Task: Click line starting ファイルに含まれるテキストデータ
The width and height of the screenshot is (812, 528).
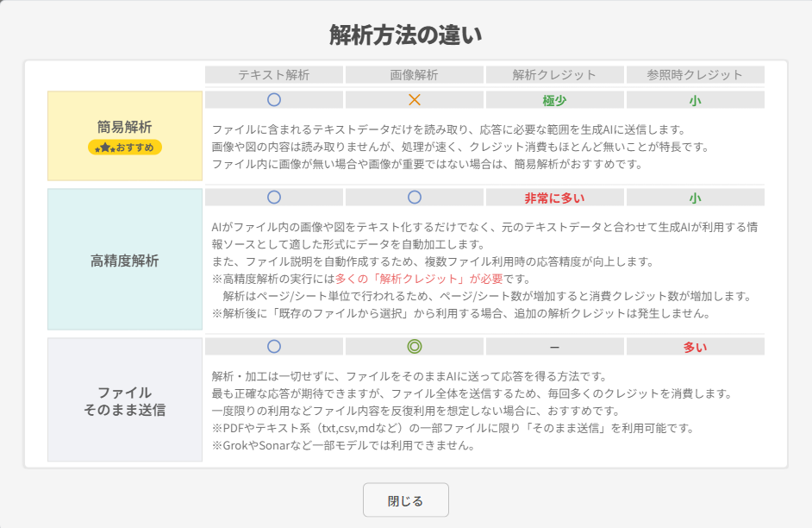Action: click(x=449, y=129)
